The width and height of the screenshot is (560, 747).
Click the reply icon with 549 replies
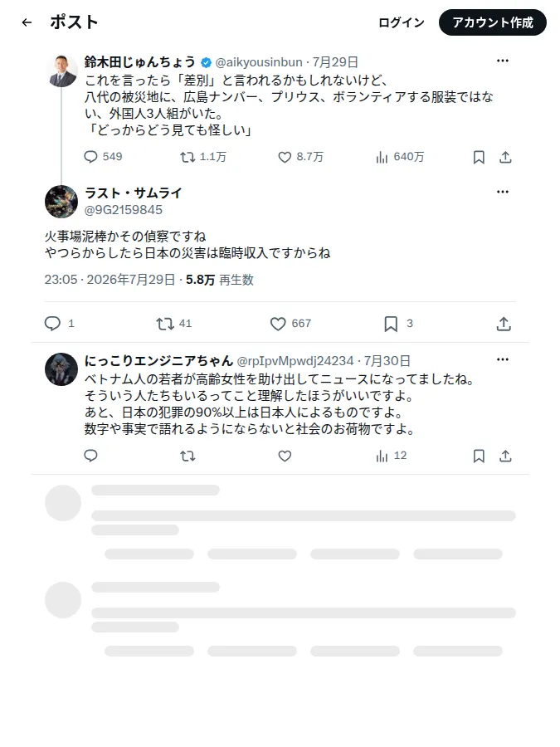pyautogui.click(x=90, y=157)
